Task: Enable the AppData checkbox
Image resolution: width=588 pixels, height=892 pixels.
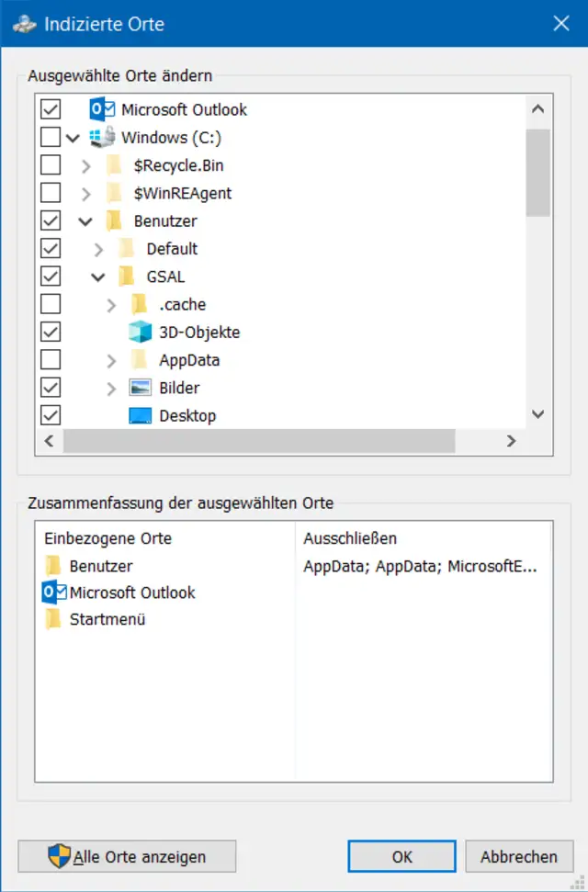Action: [51, 360]
